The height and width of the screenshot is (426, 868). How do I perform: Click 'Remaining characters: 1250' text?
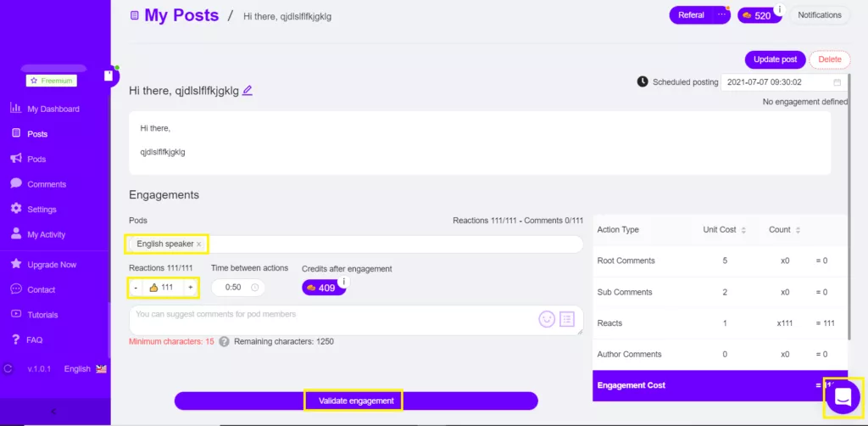(284, 341)
